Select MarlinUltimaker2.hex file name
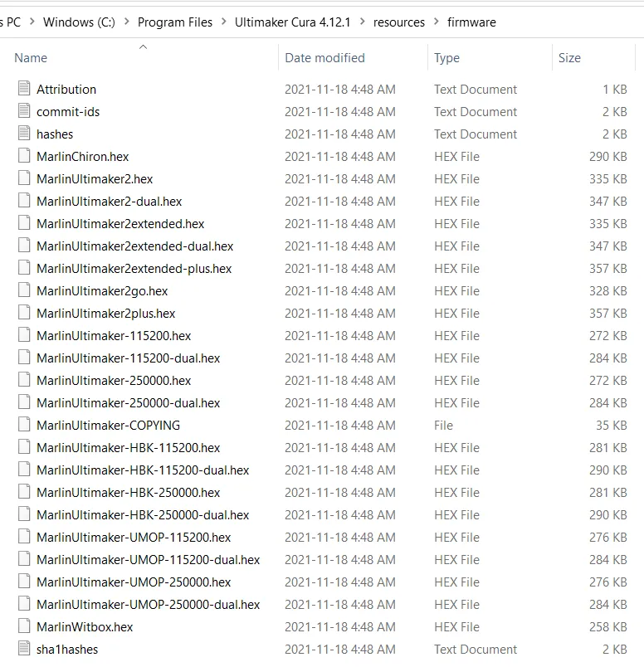 click(95, 179)
